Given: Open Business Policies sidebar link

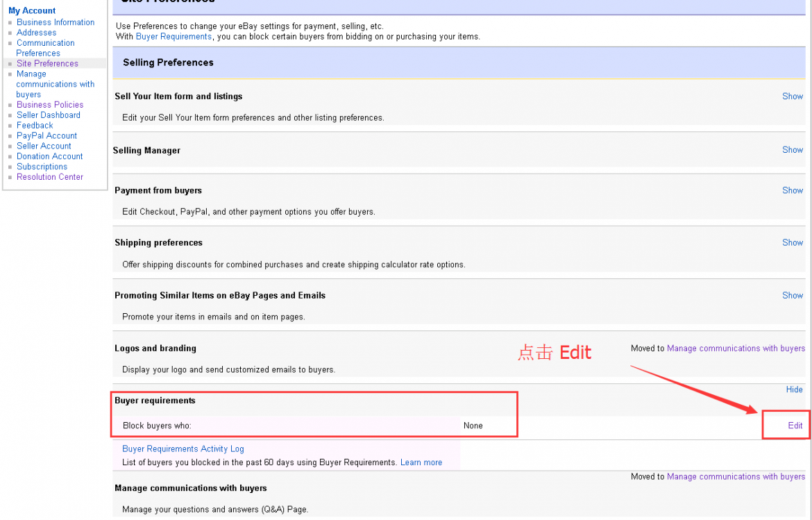Looking at the screenshot, I should (50, 105).
